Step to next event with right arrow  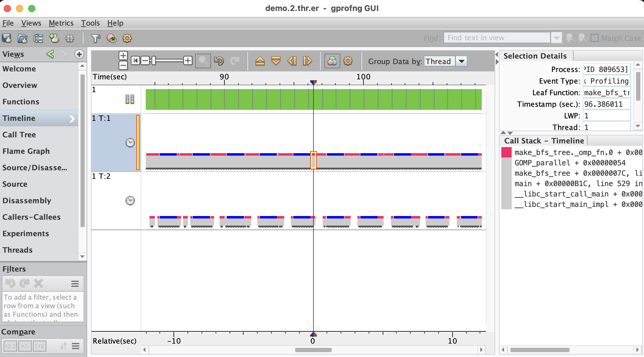(x=307, y=61)
